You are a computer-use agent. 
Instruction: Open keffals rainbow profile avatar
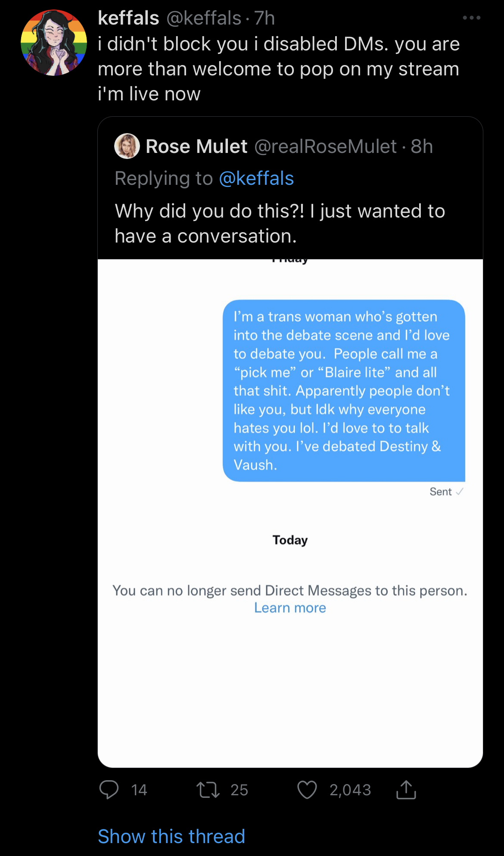pyautogui.click(x=54, y=43)
